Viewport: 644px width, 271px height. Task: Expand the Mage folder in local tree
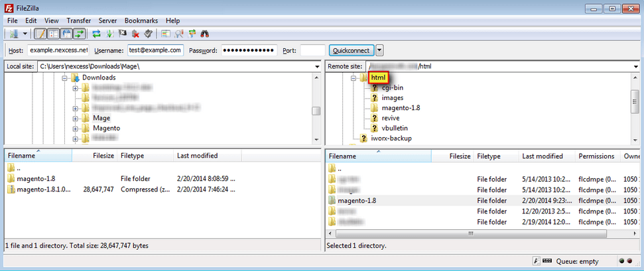pos(75,118)
